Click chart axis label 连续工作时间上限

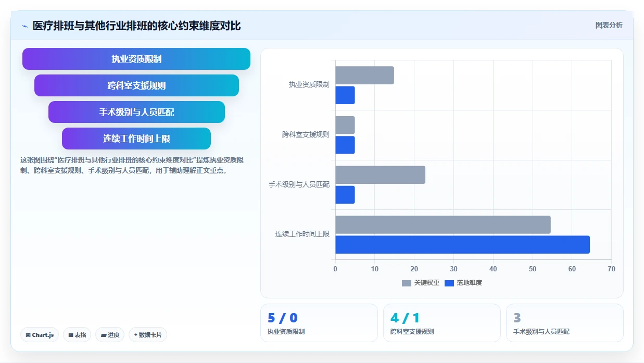click(x=302, y=234)
